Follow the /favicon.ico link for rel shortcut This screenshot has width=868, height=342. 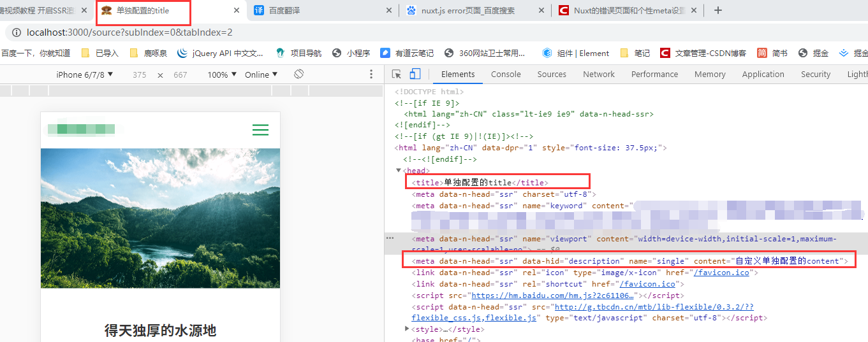(x=647, y=284)
